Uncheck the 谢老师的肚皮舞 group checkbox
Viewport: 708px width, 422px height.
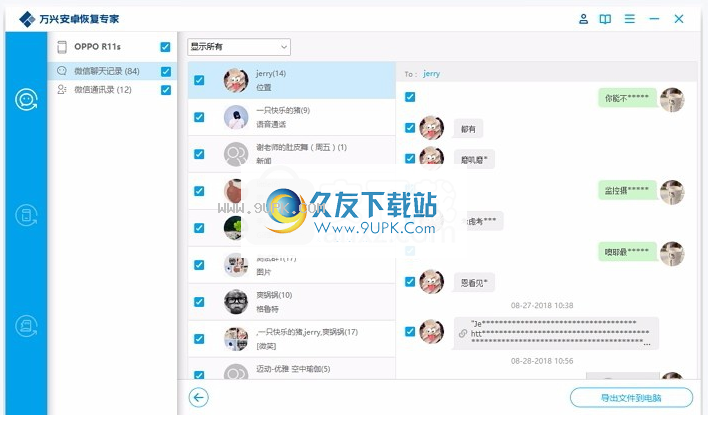199,154
